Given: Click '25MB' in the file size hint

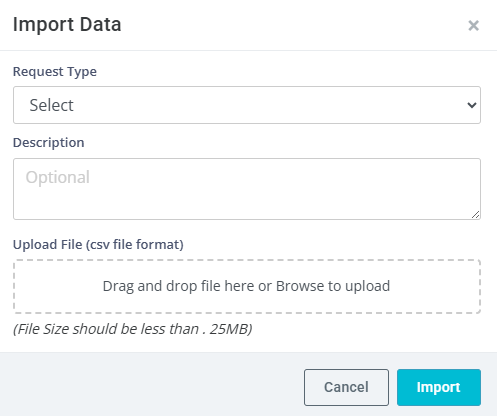Looking at the screenshot, I should (231, 329).
